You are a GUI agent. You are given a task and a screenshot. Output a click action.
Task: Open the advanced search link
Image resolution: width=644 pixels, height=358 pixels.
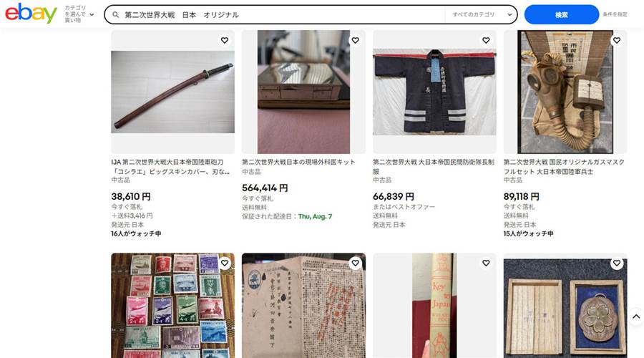[615, 14]
